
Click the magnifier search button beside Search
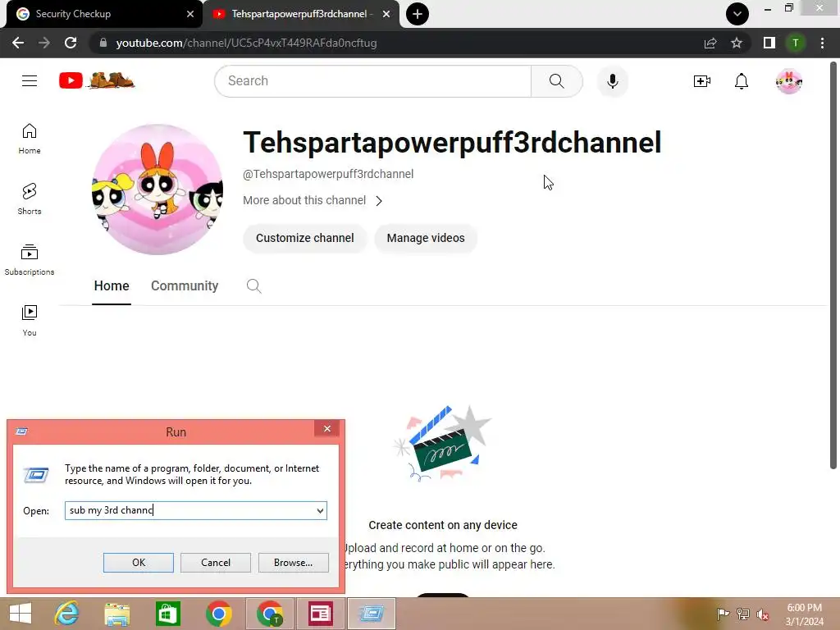[x=557, y=81]
